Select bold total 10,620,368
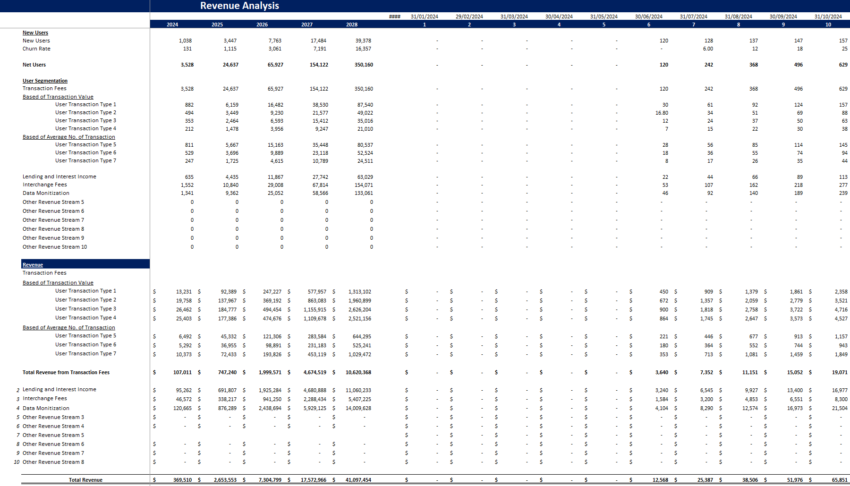This screenshot has height=486, width=850. tap(358, 372)
